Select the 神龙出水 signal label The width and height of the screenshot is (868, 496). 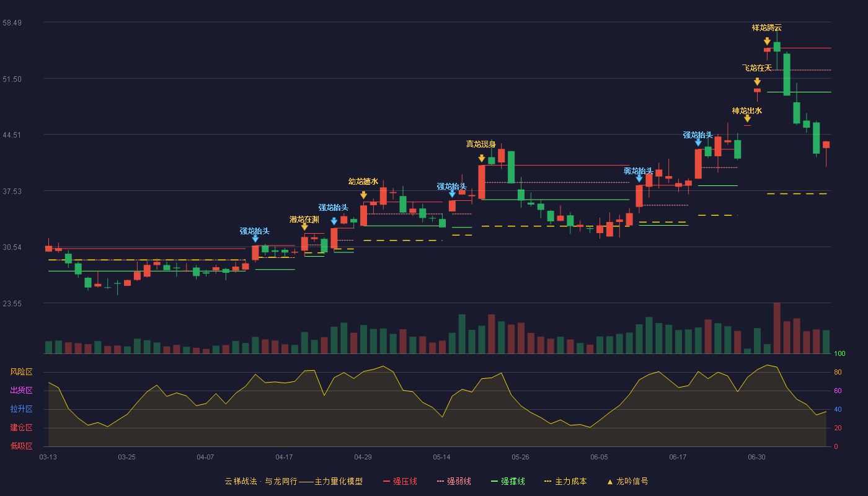pos(747,110)
